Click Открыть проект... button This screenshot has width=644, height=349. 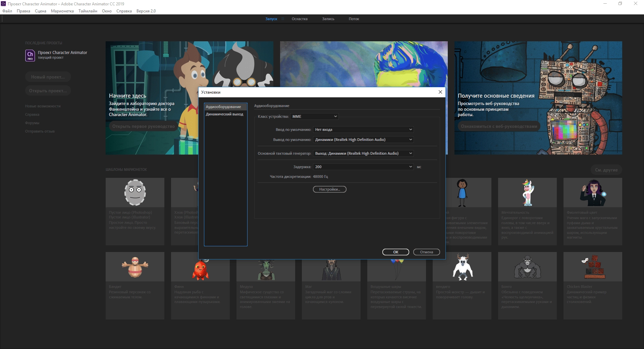click(x=48, y=91)
